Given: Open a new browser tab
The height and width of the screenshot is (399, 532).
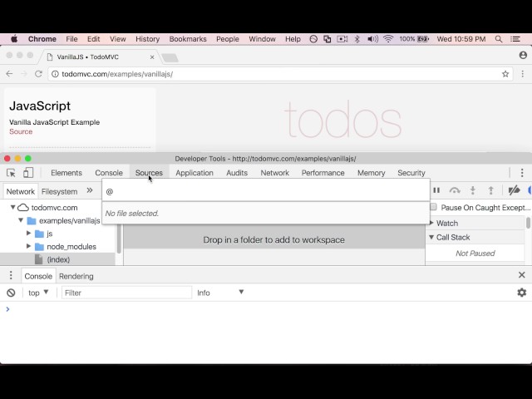Looking at the screenshot, I should pyautogui.click(x=170, y=58).
